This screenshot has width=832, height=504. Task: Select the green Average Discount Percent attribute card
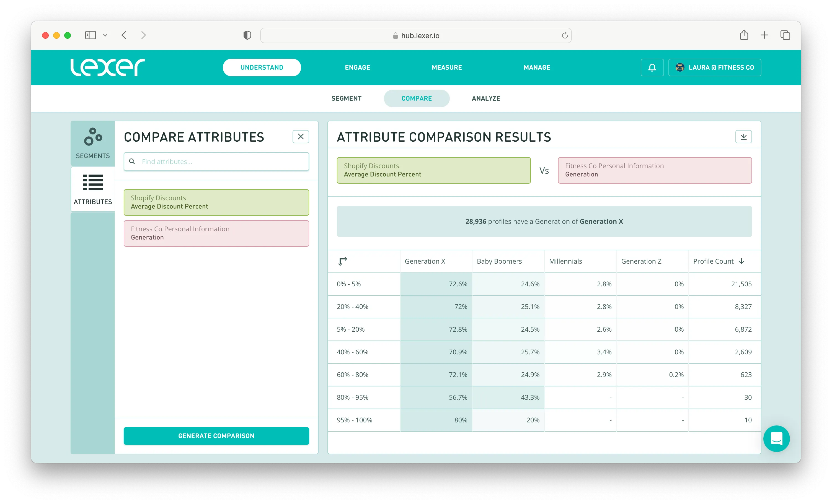pyautogui.click(x=216, y=202)
